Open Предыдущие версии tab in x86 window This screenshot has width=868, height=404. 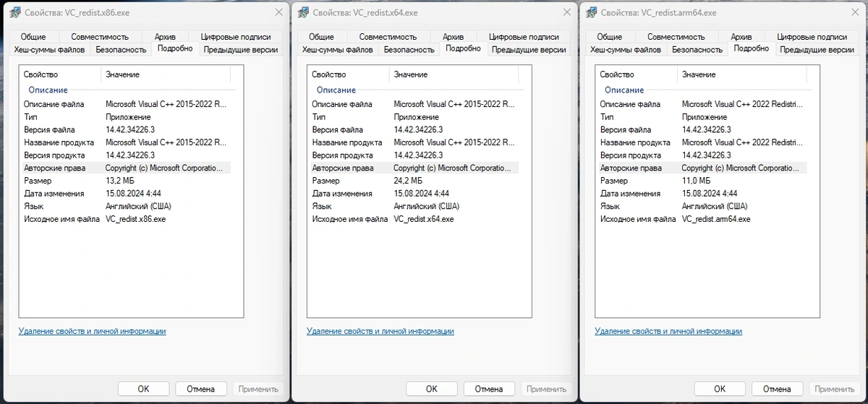(241, 49)
